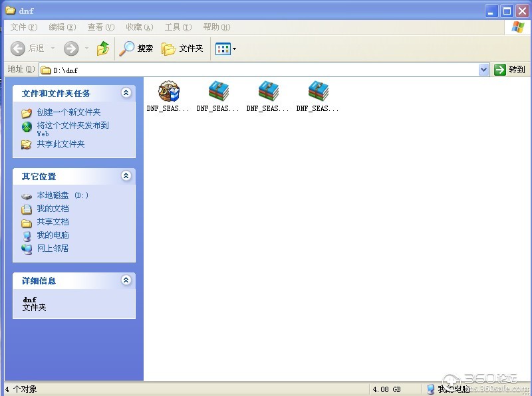Click the share folder hand icon
The width and height of the screenshot is (532, 396).
click(x=27, y=145)
